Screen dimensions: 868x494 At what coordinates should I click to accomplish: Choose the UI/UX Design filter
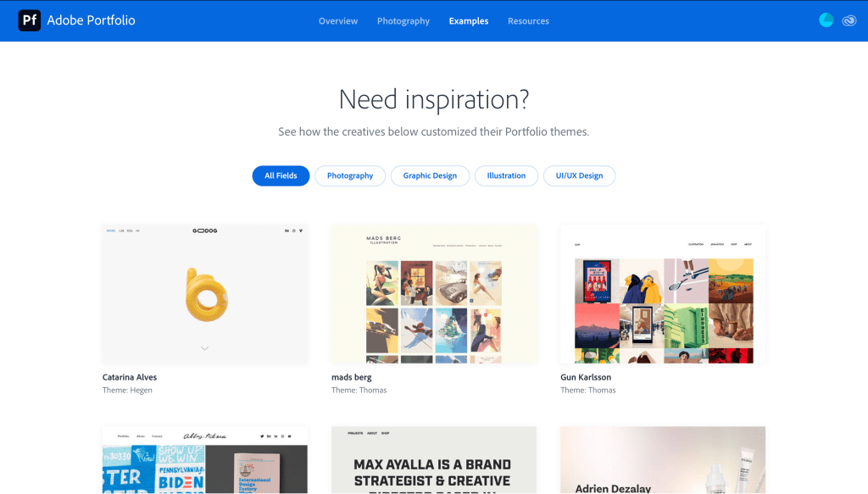(x=579, y=175)
